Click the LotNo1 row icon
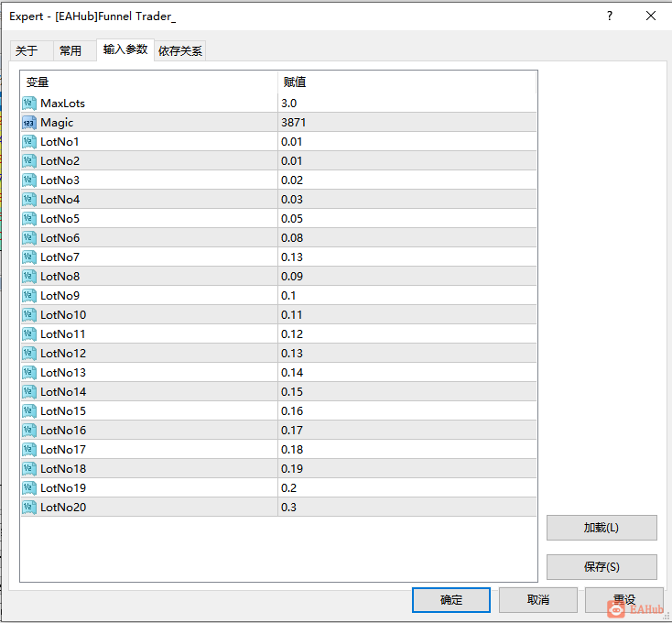 tap(29, 142)
